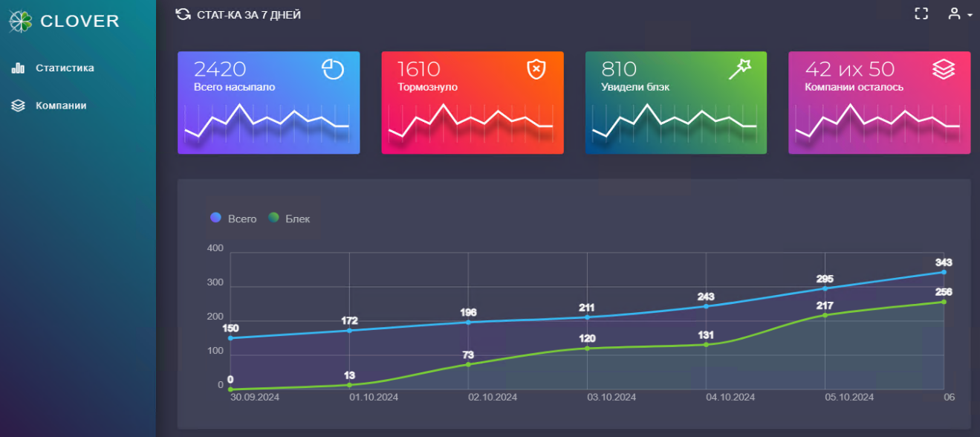Image resolution: width=980 pixels, height=437 pixels.
Task: Click the CLOVER brand title
Action: point(79,22)
